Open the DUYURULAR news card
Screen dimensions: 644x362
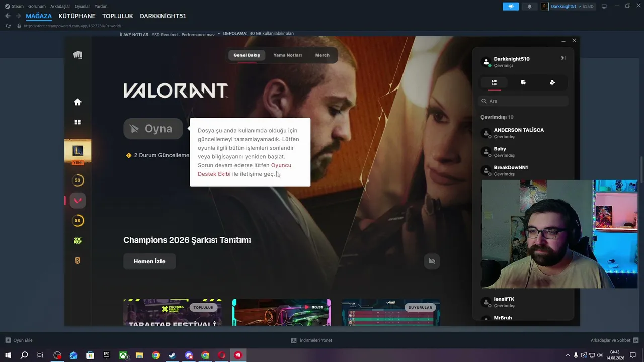pyautogui.click(x=390, y=312)
